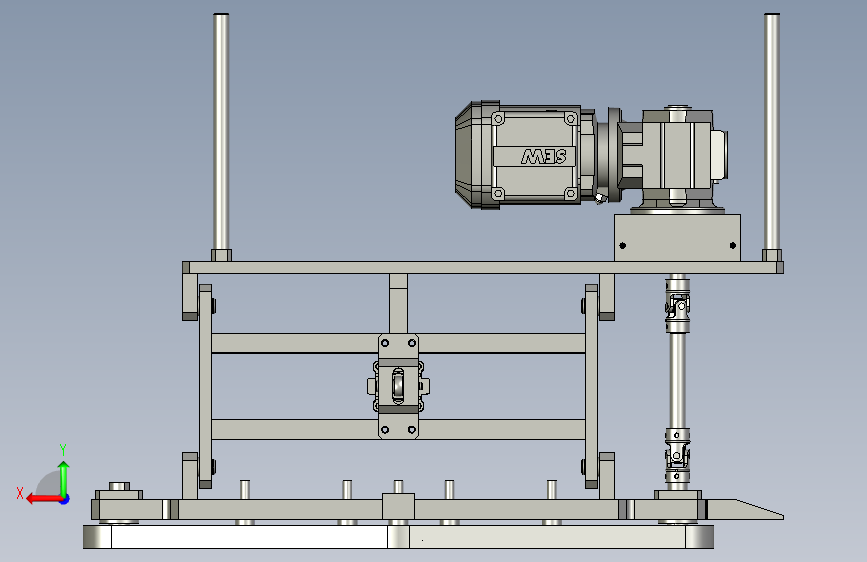The image size is (867, 562).
Task: Select the lower universal joint on drive shaft
Action: point(677,455)
